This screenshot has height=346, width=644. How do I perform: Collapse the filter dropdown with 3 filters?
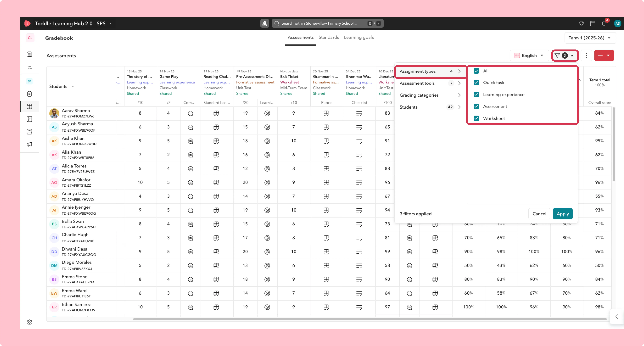click(x=565, y=55)
